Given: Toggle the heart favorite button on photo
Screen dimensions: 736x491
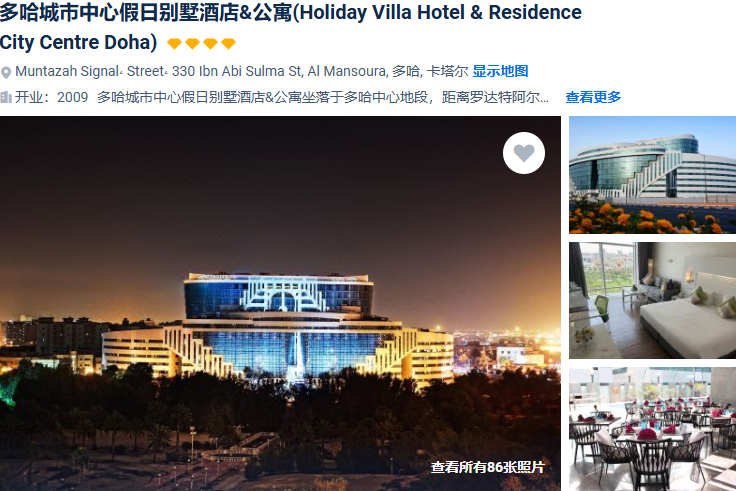Looking at the screenshot, I should click(x=524, y=153).
